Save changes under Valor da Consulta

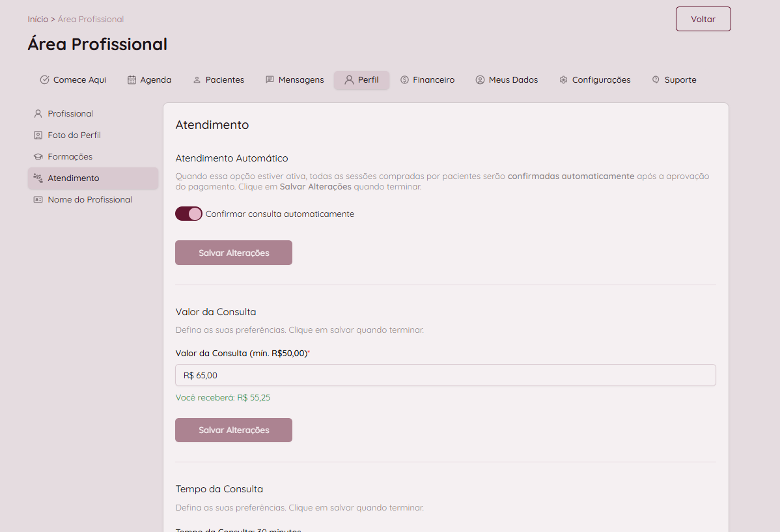pyautogui.click(x=233, y=430)
